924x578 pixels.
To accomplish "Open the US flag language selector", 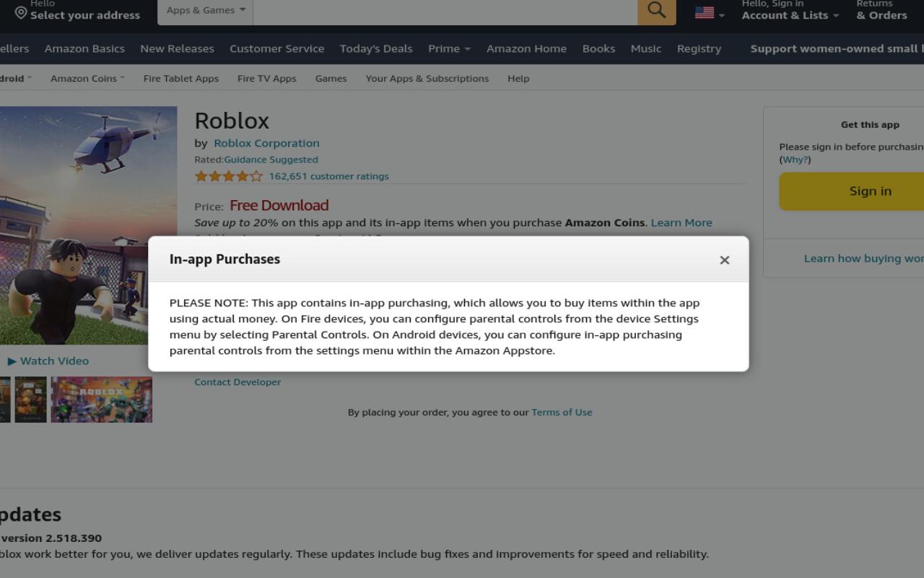I will click(710, 13).
